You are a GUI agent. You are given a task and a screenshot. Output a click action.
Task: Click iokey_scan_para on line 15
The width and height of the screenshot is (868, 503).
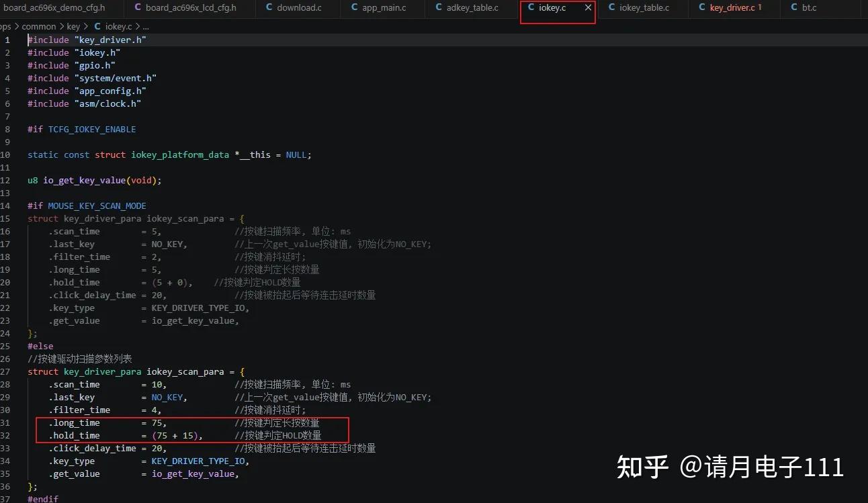[185, 218]
